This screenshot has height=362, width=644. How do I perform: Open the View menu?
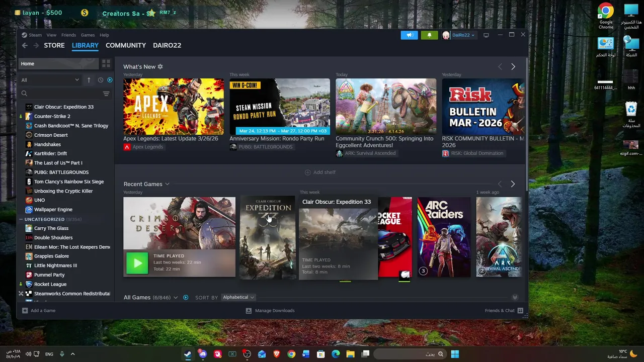(51, 35)
